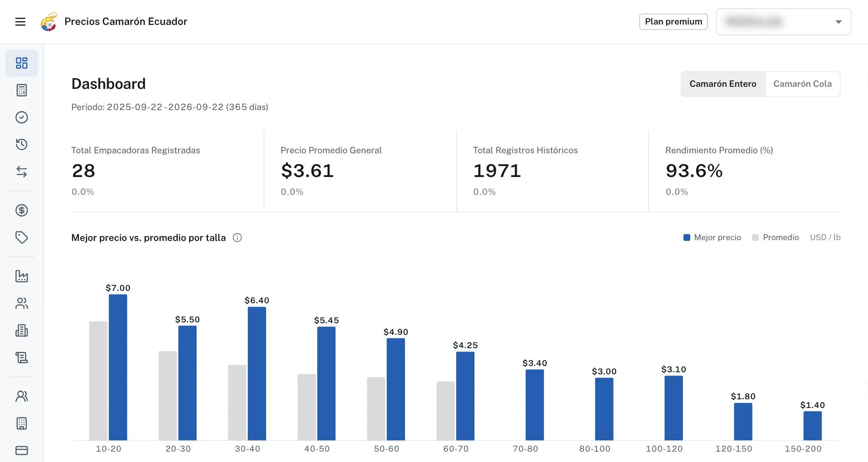
Task: Click the Dashboard page heading
Action: [108, 84]
